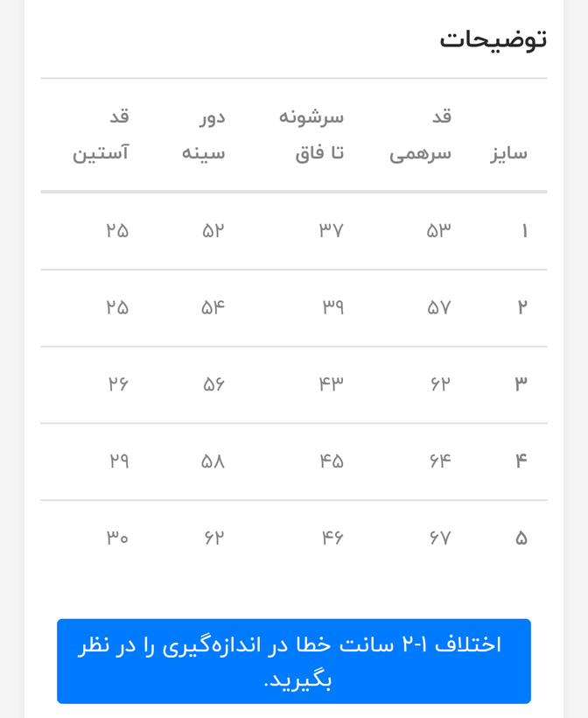
Task: Click the قد آستین value ۲۹ for size ۴
Action: (119, 461)
